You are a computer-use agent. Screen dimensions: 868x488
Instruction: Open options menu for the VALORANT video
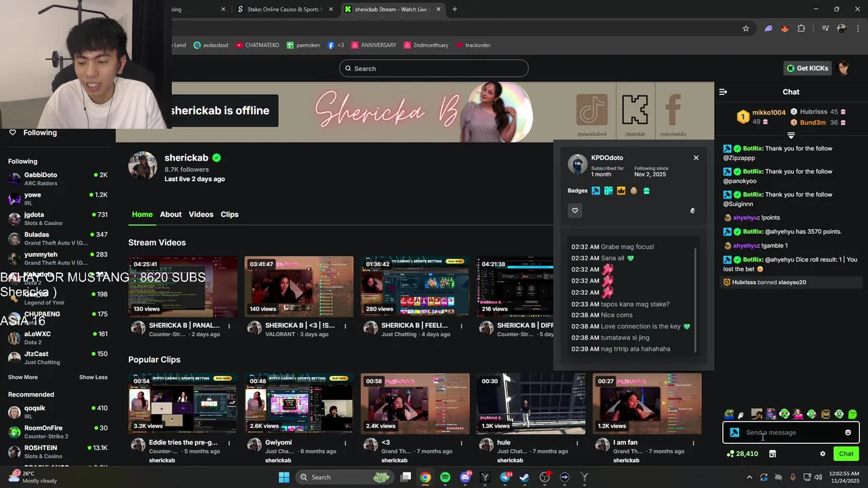[x=345, y=326]
